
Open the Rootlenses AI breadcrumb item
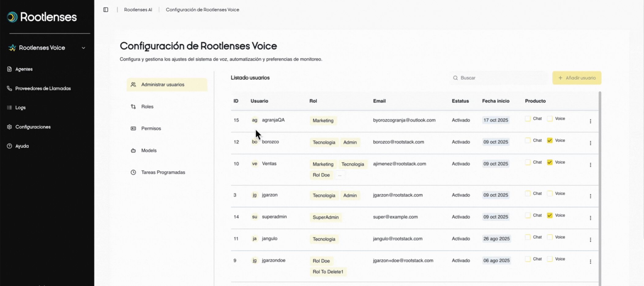(x=138, y=10)
